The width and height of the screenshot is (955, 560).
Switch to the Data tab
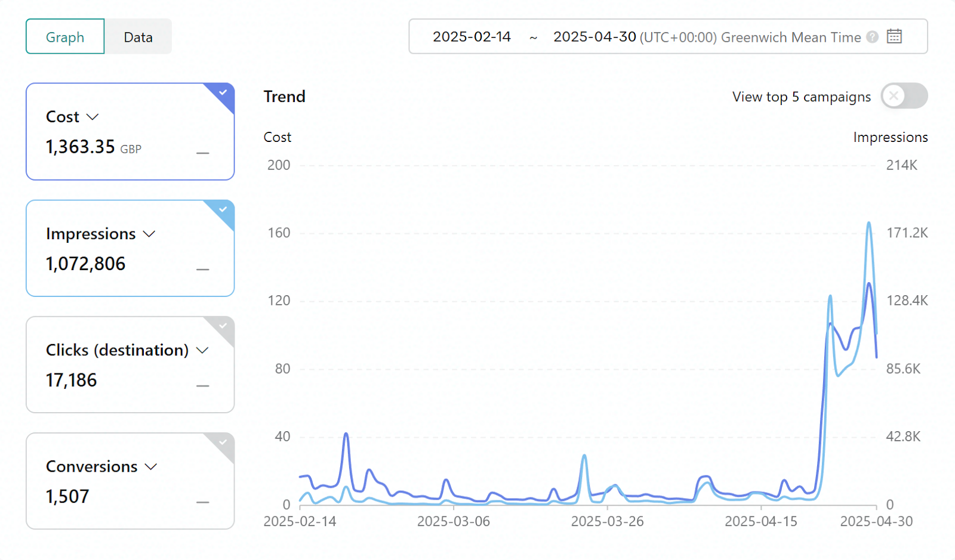pos(138,37)
